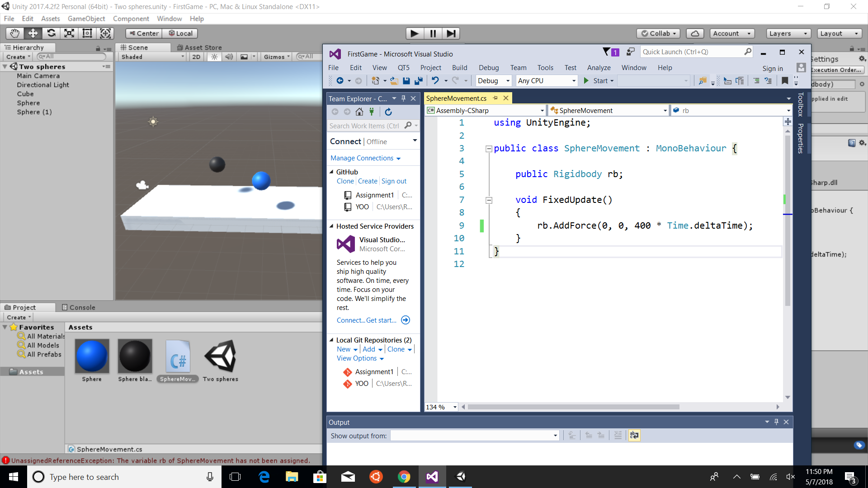
Task: Toggle word wrap in Output panel
Action: (634, 435)
